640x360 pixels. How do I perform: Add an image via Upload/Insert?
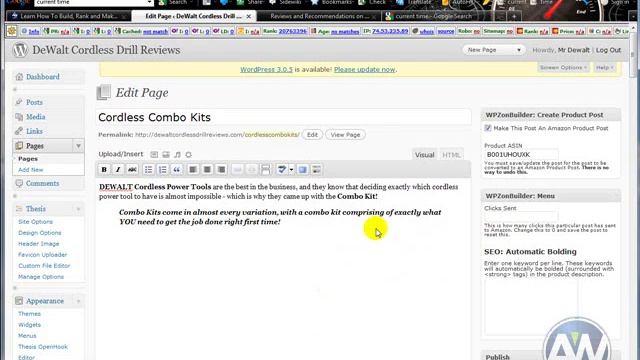pyautogui.click(x=154, y=155)
